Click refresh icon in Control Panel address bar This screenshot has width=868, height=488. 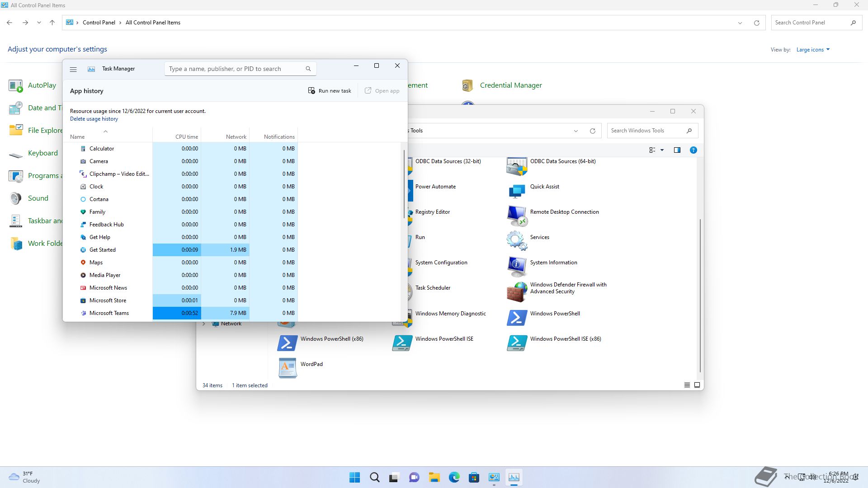click(x=756, y=23)
